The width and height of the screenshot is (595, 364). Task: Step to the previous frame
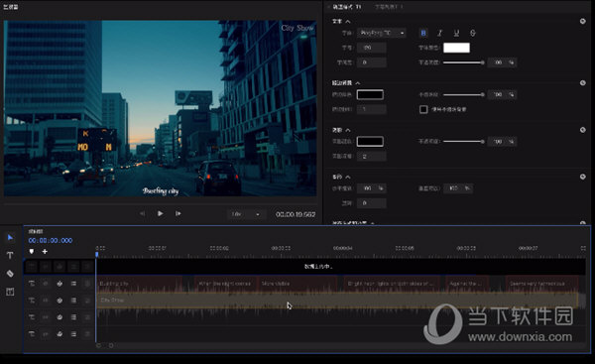(142, 213)
